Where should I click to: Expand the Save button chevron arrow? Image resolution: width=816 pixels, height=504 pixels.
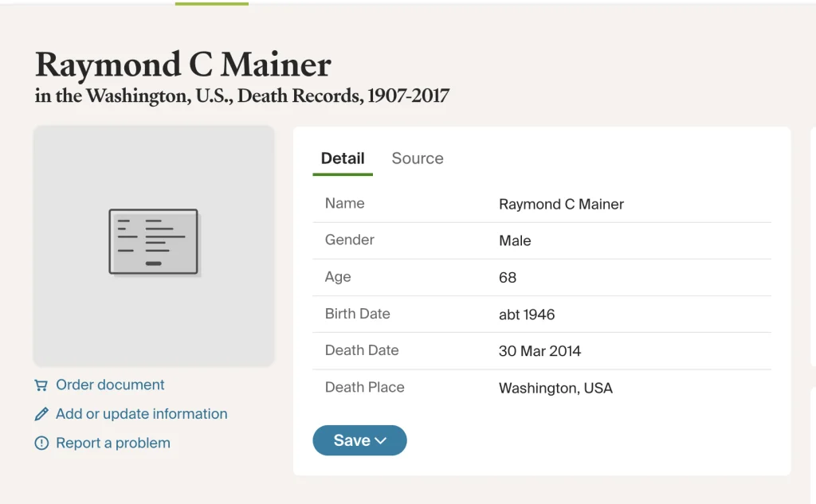coord(381,441)
